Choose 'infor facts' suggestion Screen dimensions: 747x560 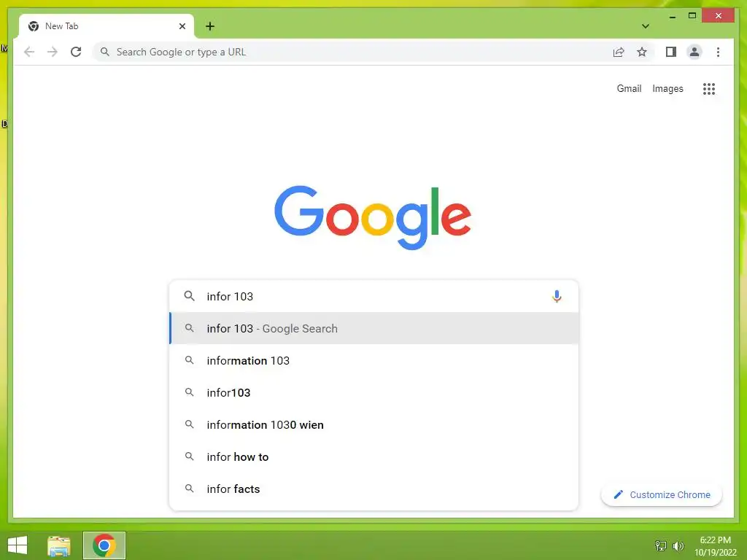(374, 489)
